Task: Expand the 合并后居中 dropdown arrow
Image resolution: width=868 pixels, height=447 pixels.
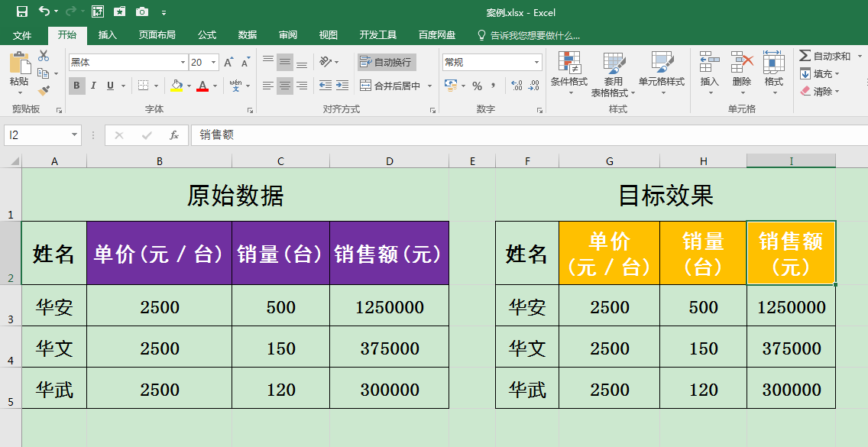Action: point(429,86)
